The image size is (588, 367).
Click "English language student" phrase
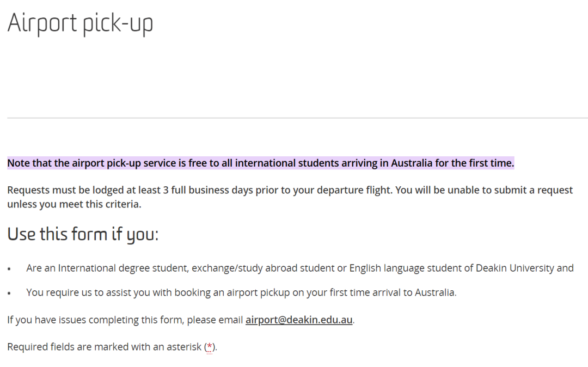[x=406, y=268]
